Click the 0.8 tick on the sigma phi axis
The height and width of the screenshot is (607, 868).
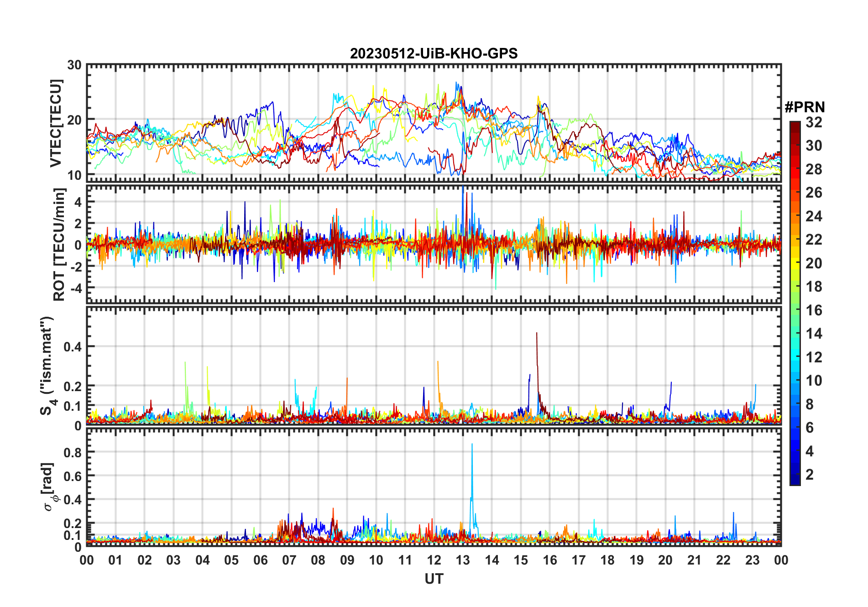coord(73,452)
